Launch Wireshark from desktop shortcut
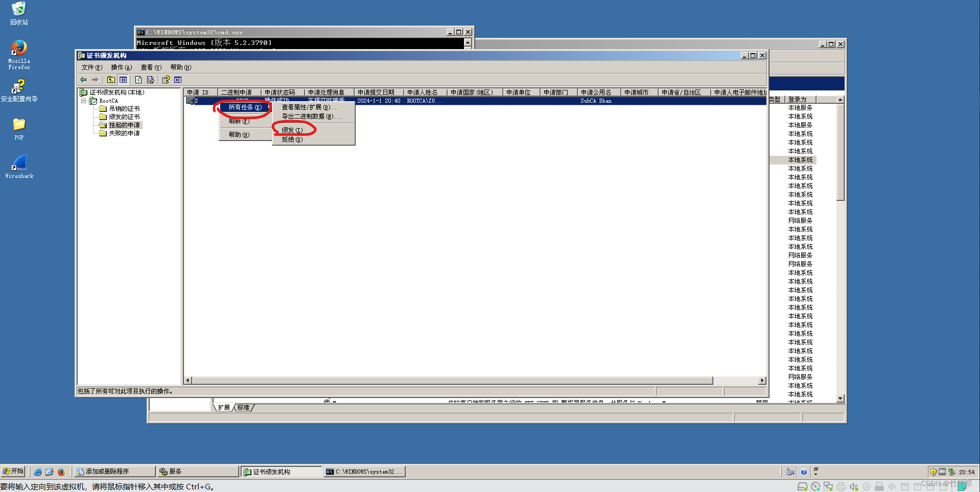This screenshot has width=980, height=492. 19,167
